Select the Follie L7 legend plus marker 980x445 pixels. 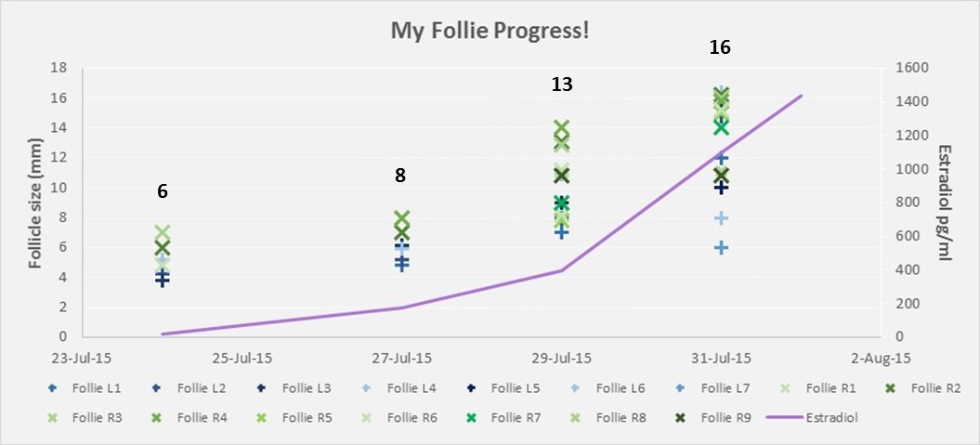(x=682, y=388)
